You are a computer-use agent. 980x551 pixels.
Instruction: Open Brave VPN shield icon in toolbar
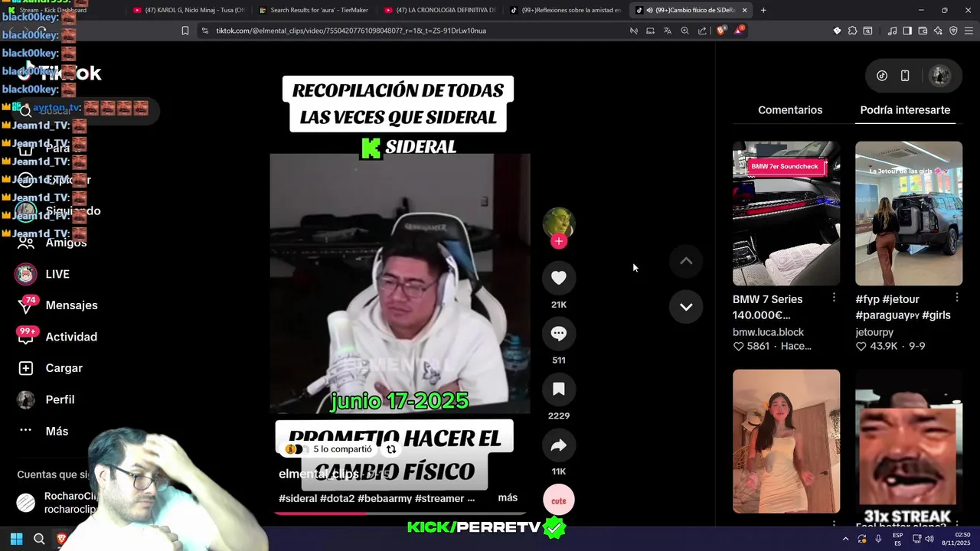click(x=953, y=31)
